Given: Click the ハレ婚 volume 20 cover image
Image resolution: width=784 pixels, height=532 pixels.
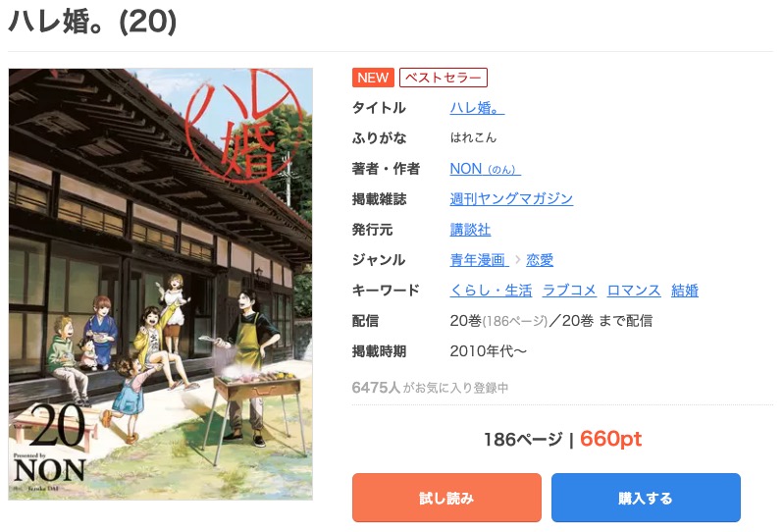Looking at the screenshot, I should (161, 284).
